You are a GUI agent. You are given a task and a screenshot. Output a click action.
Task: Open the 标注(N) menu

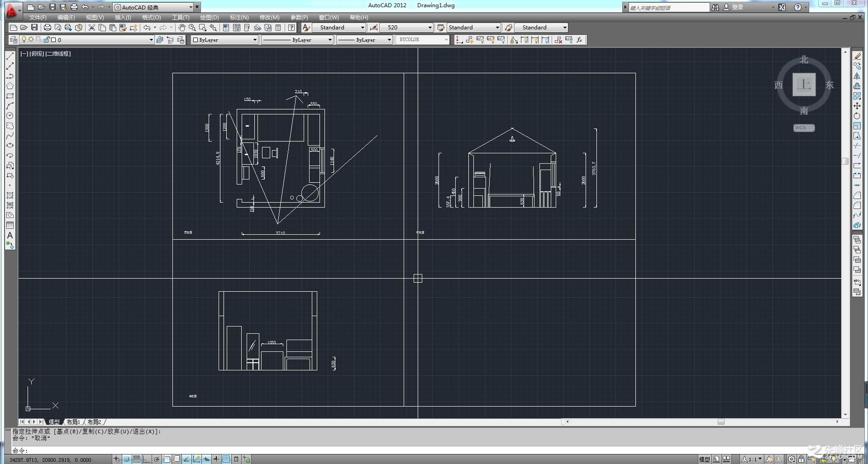coord(239,18)
